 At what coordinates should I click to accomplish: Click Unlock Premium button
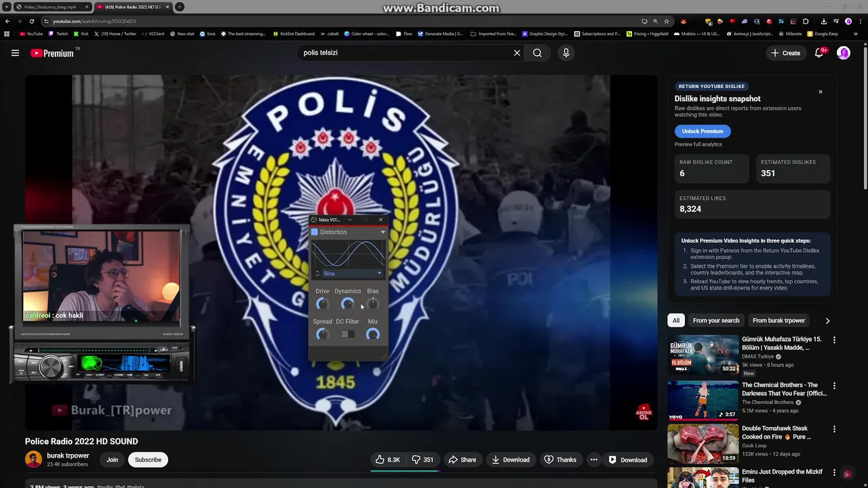tap(703, 131)
